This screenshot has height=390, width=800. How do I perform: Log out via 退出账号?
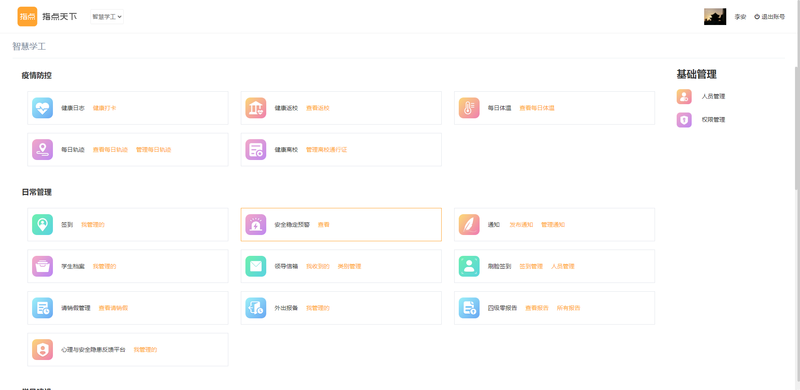coord(769,17)
